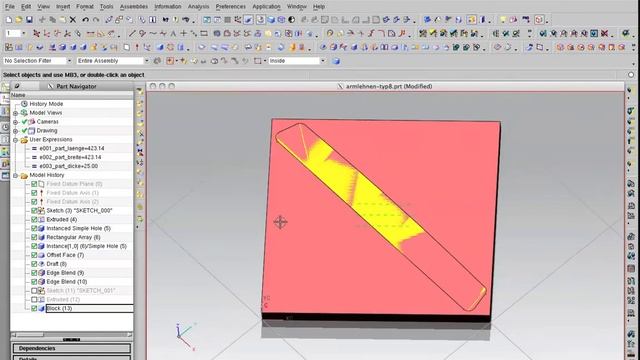Click the clock icon in History Mode row
The height and width of the screenshot is (360, 640).
[x=24, y=104]
